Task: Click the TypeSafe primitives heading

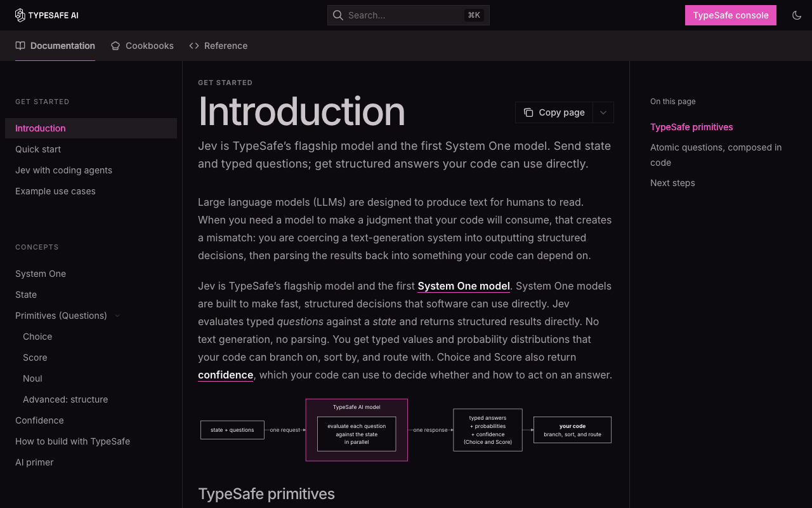Action: (266, 494)
